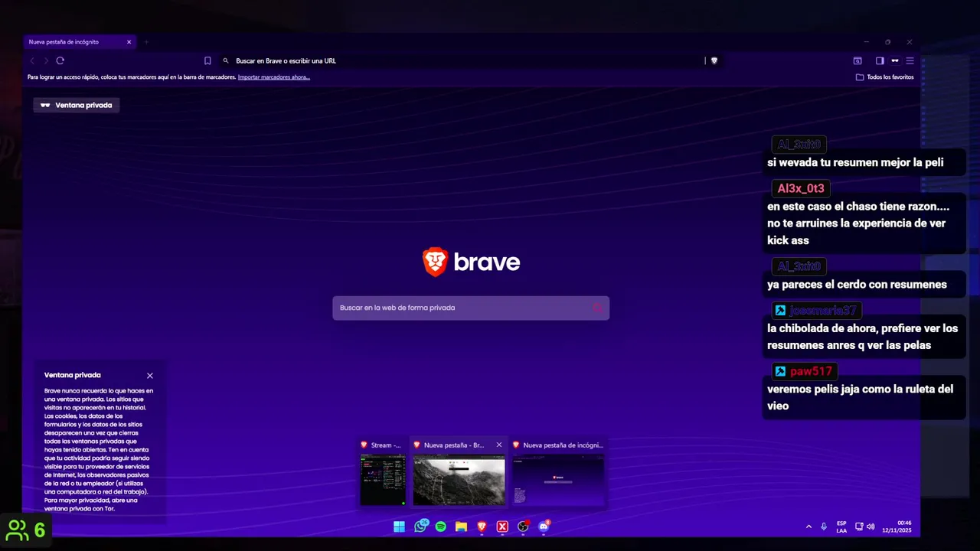Click the Brave logo on the page

pos(471,262)
